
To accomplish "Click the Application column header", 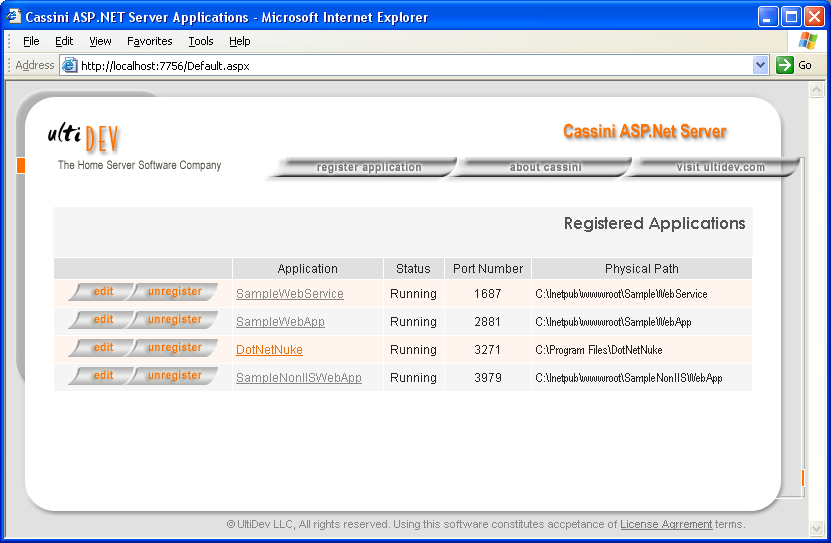I will (307, 269).
